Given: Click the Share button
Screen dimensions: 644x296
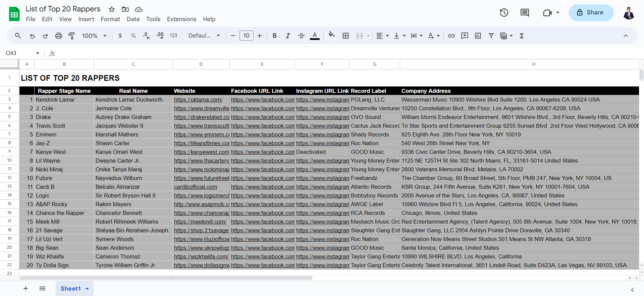Looking at the screenshot, I should point(591,13).
